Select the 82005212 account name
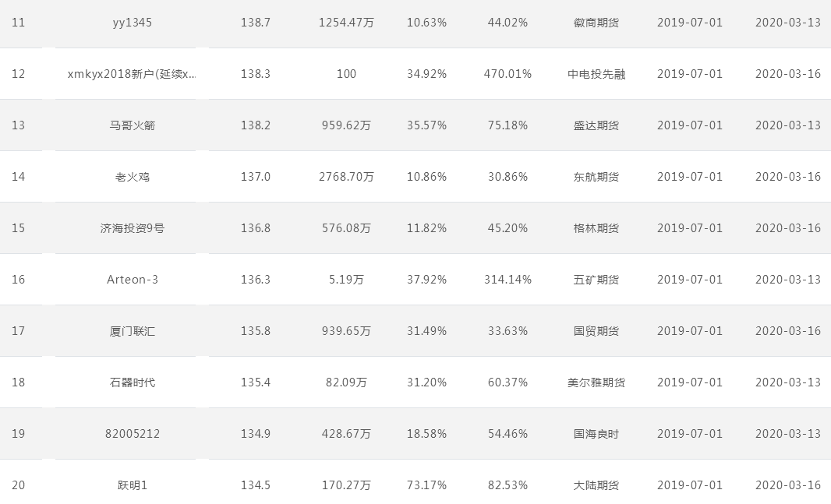This screenshot has height=504, width=831. [132, 434]
